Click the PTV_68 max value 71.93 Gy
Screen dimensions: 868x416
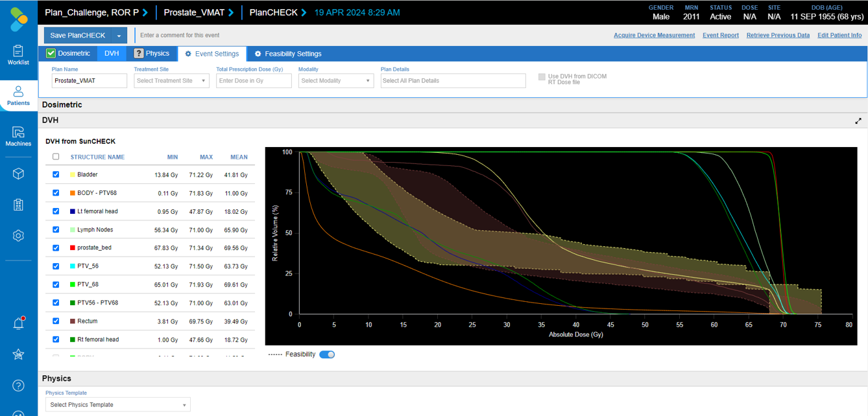coord(201,284)
